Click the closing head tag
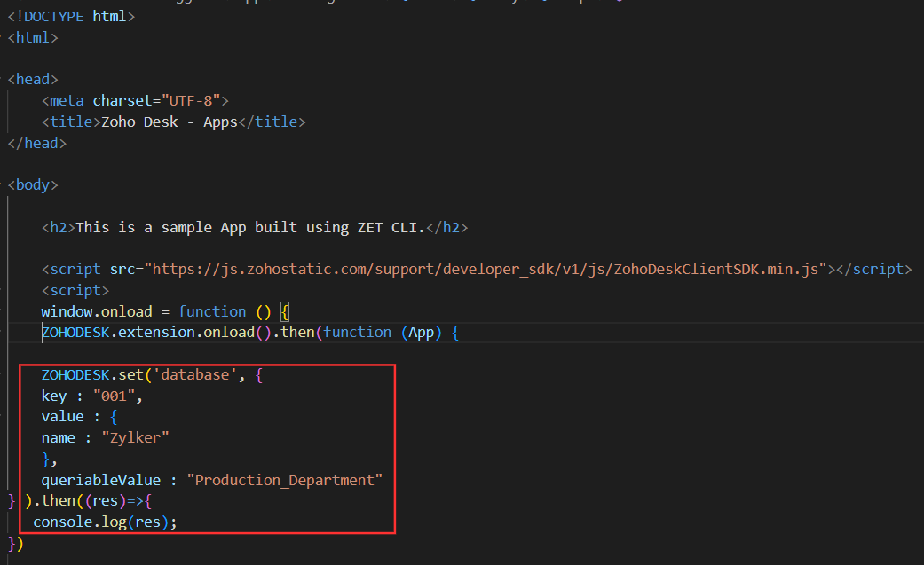Viewport: 924px width, 565px height. tap(37, 143)
